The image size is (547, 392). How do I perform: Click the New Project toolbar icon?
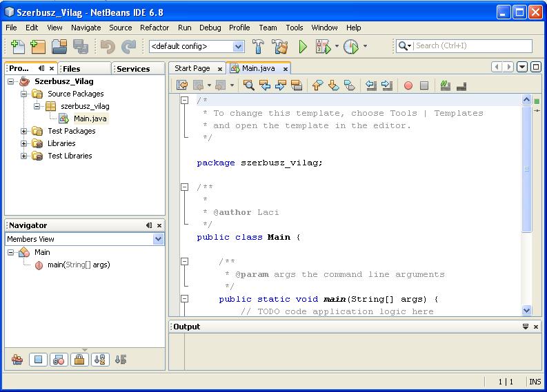38,47
